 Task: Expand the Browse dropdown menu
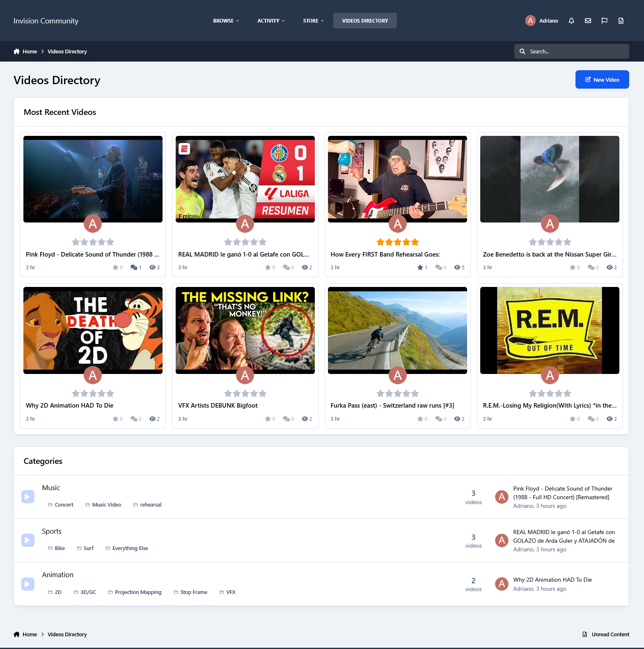coord(226,21)
